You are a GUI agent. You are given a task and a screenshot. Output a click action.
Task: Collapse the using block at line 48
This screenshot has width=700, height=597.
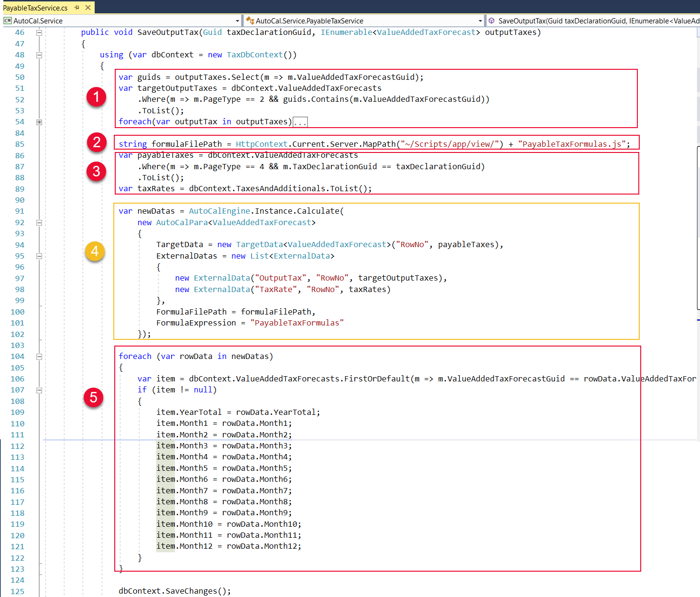click(x=39, y=55)
